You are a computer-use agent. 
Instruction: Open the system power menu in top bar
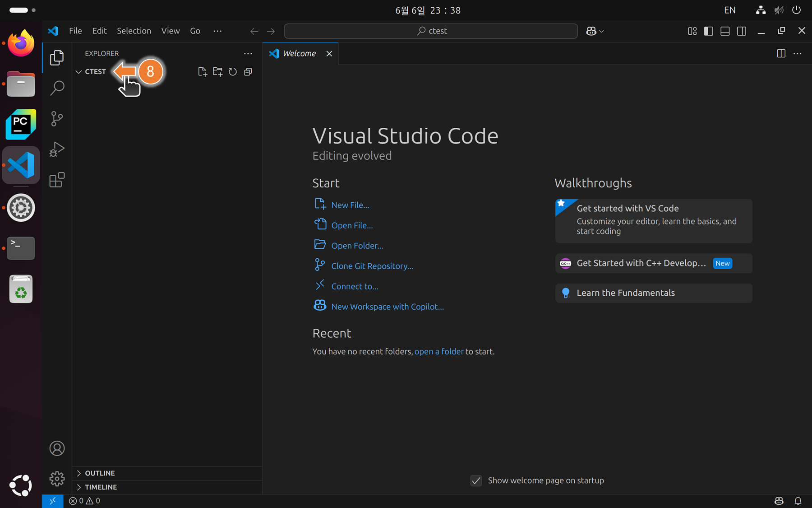[x=796, y=10]
